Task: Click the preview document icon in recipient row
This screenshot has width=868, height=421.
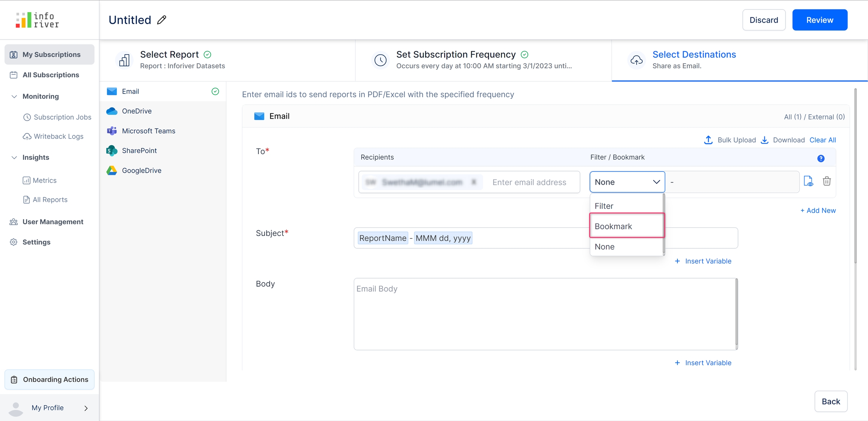Action: click(x=808, y=181)
